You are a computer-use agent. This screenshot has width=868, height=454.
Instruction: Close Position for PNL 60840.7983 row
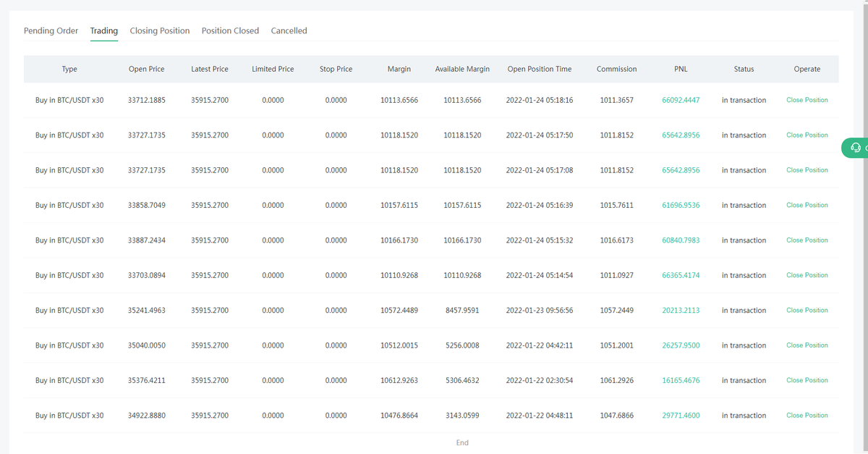(807, 240)
